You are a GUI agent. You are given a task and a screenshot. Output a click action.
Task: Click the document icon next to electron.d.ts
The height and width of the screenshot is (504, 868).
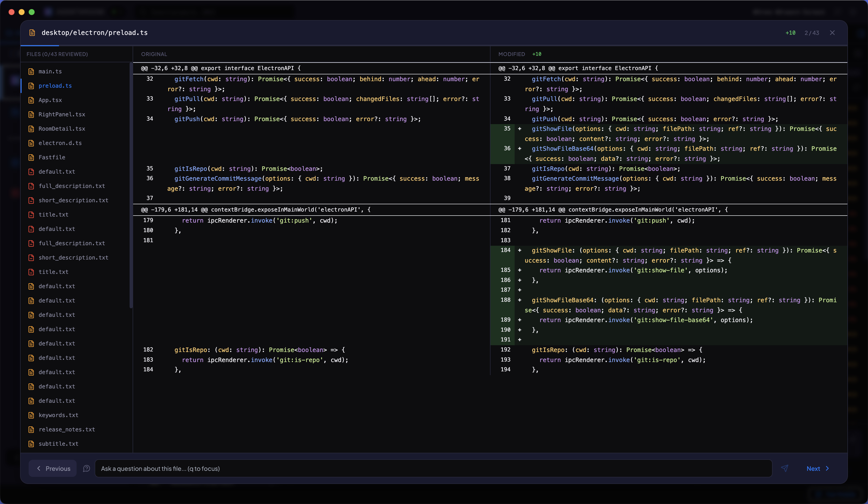pyautogui.click(x=31, y=143)
